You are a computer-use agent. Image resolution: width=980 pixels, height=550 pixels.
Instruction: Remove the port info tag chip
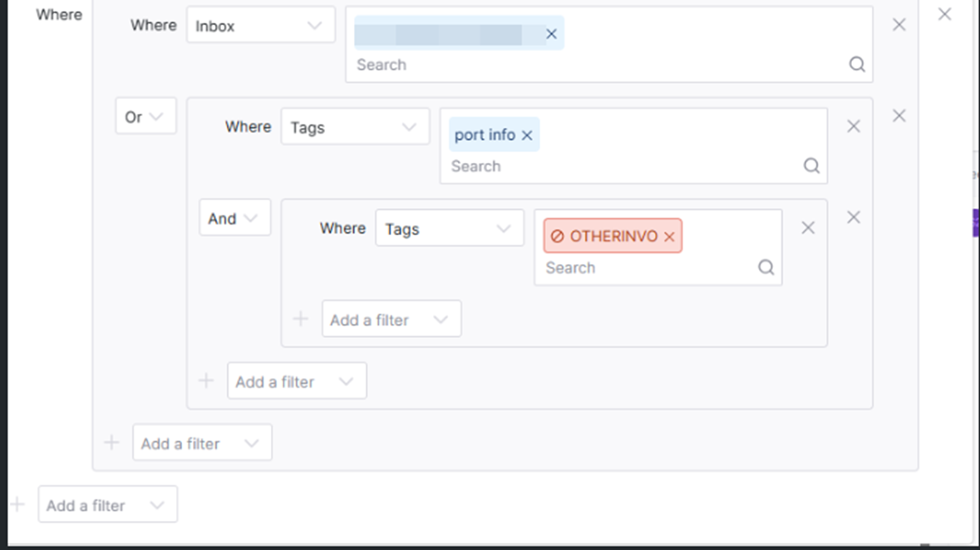click(527, 135)
